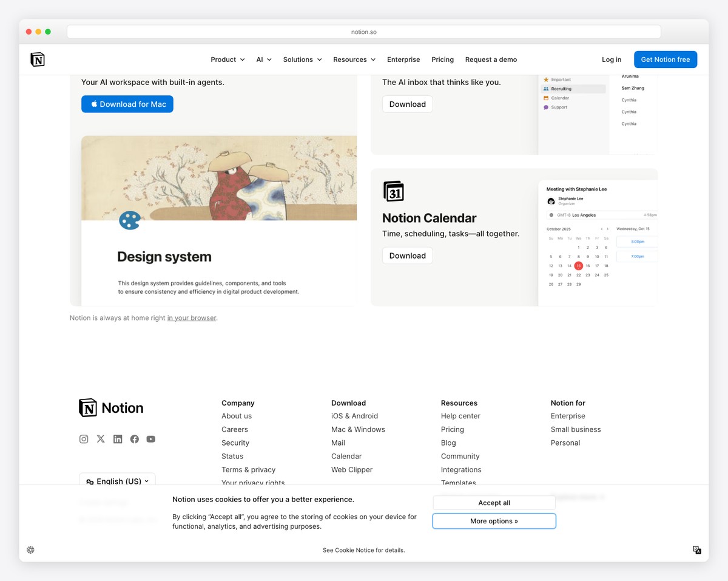Click the X (Twitter) icon in footer
The height and width of the screenshot is (581, 728).
(x=101, y=438)
